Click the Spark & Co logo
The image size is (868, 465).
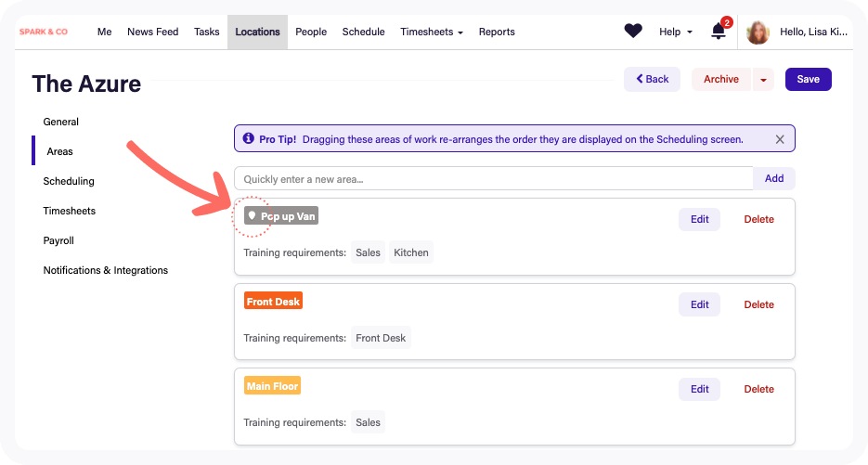coord(44,32)
